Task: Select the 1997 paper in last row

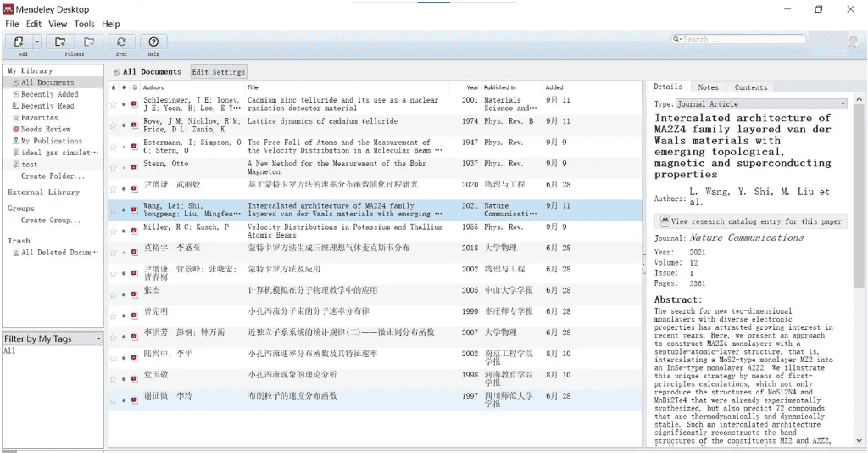Action: [375, 400]
